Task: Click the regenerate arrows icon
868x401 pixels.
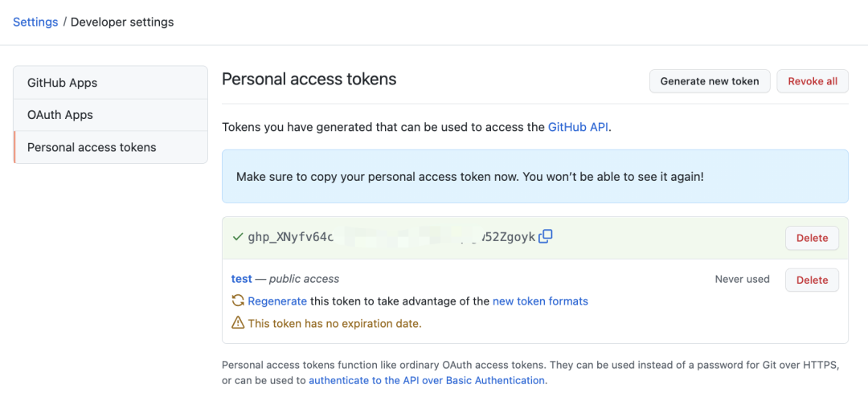Action: point(238,301)
